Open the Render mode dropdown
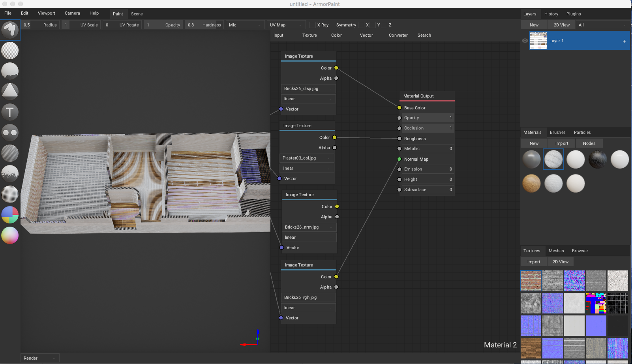The image size is (632, 364). click(39, 358)
